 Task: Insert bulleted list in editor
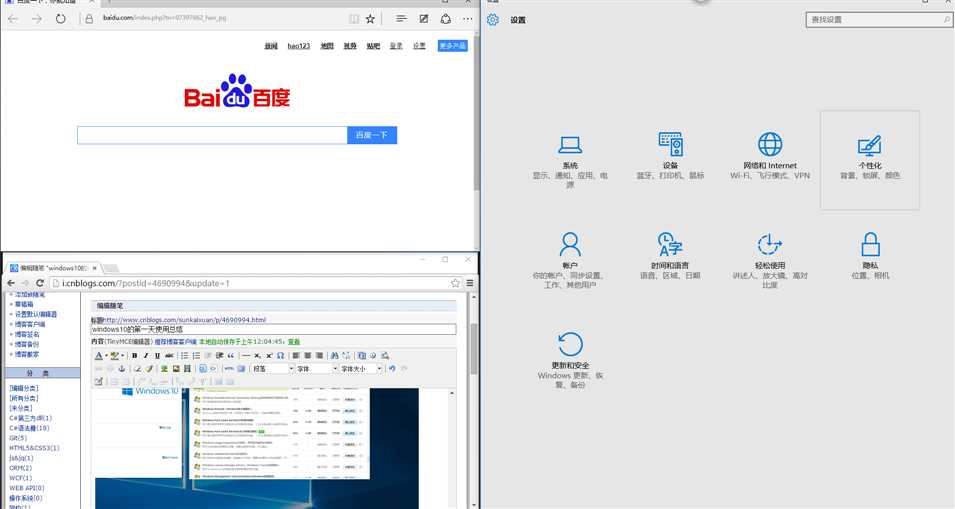[x=184, y=356]
